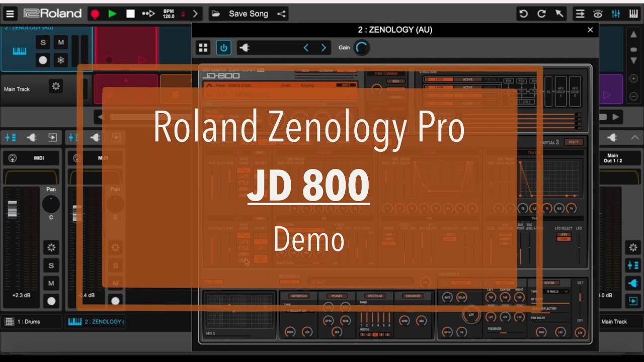Viewport: 644px width, 362px height.
Task: Arm recording on ZENOLOGY track header
Action: click(43, 60)
